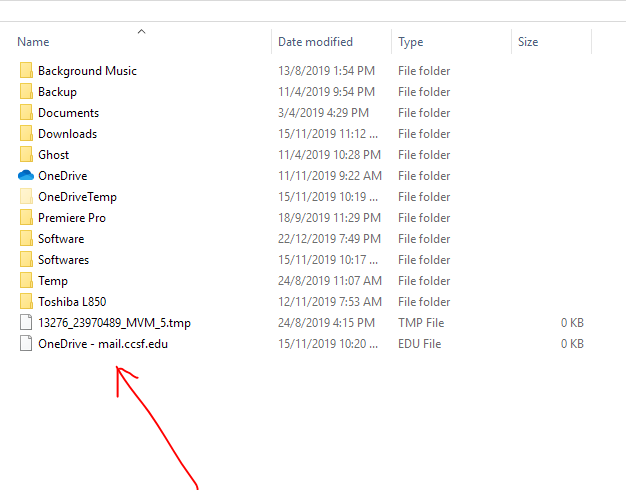Click the Temp folder icon
This screenshot has width=626, height=490.
coord(26,280)
